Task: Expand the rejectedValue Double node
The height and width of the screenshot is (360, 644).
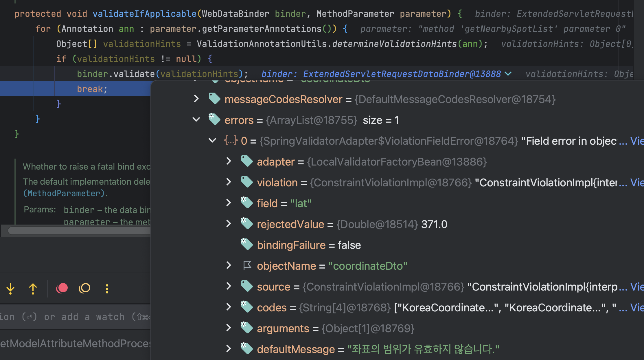Action: point(229,224)
